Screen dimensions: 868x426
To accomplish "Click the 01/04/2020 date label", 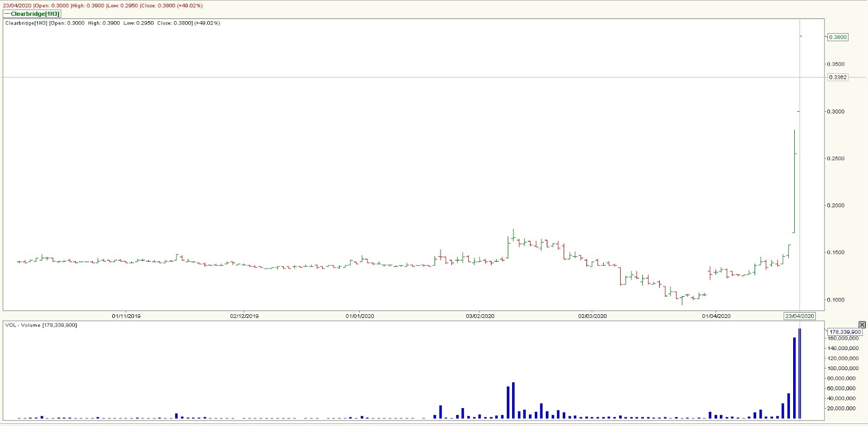I will click(716, 316).
